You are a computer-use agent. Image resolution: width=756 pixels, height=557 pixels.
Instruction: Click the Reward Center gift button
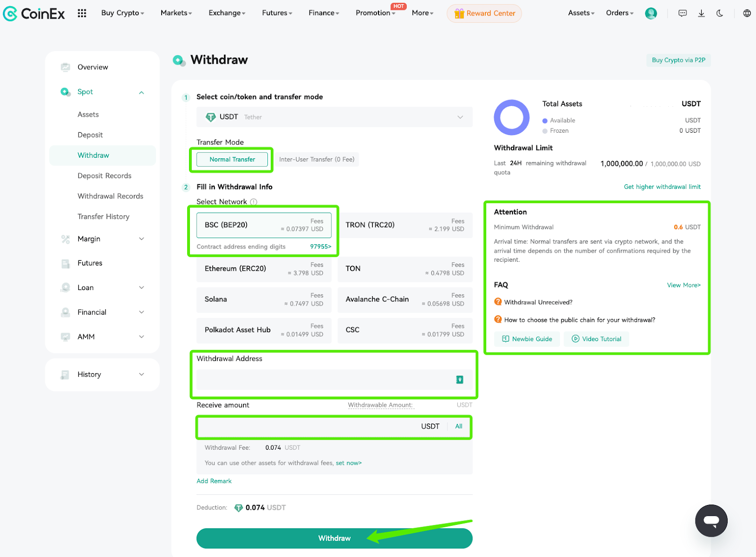point(484,13)
